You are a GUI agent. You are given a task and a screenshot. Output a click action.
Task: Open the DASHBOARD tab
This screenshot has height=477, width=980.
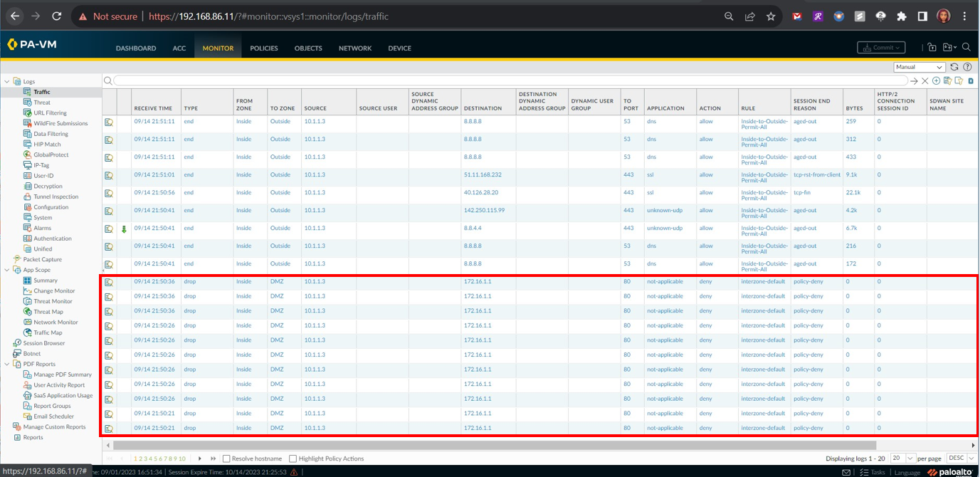pos(136,48)
